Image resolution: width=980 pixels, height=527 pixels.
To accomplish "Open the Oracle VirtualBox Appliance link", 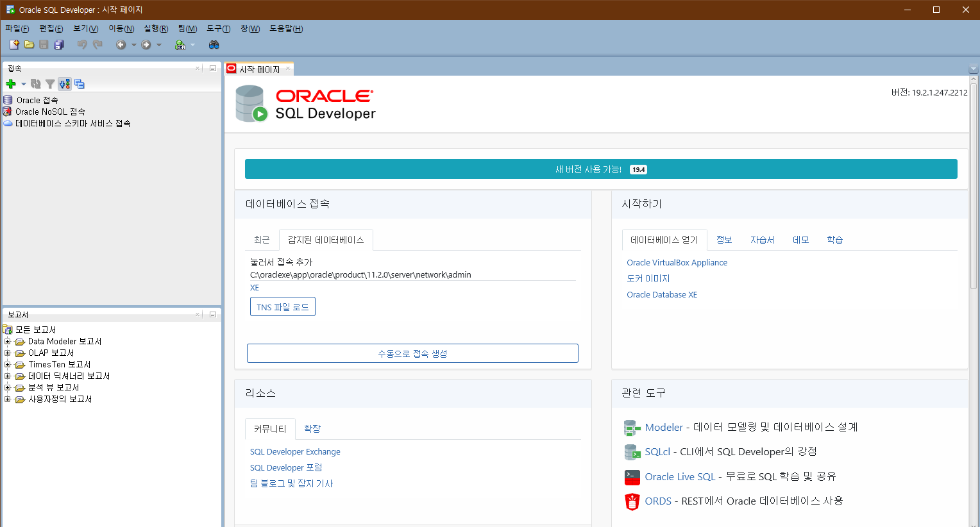I will pos(677,263).
